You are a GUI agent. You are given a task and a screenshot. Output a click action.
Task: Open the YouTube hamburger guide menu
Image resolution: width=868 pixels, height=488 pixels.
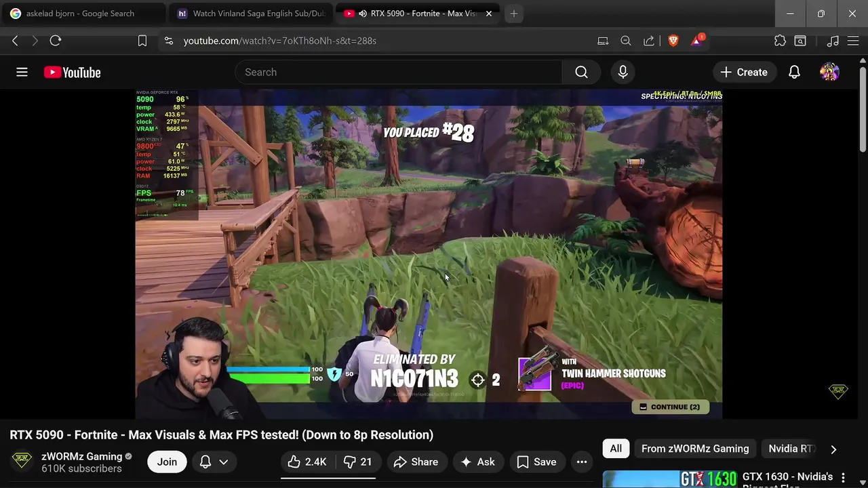(x=22, y=72)
